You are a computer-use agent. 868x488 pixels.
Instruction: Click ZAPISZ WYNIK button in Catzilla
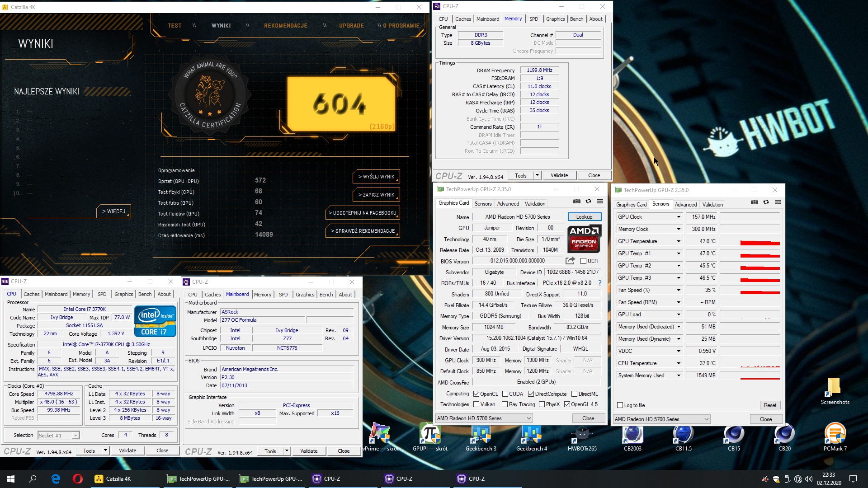tap(376, 195)
